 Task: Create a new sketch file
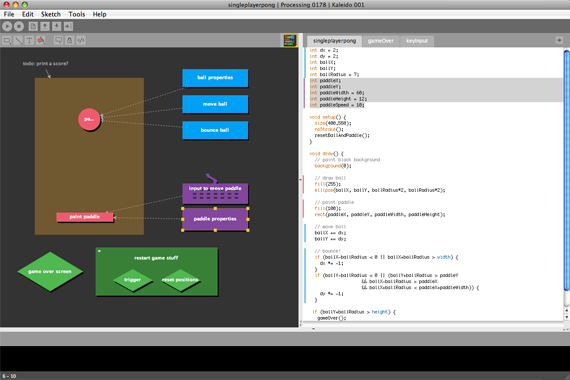click(x=33, y=26)
